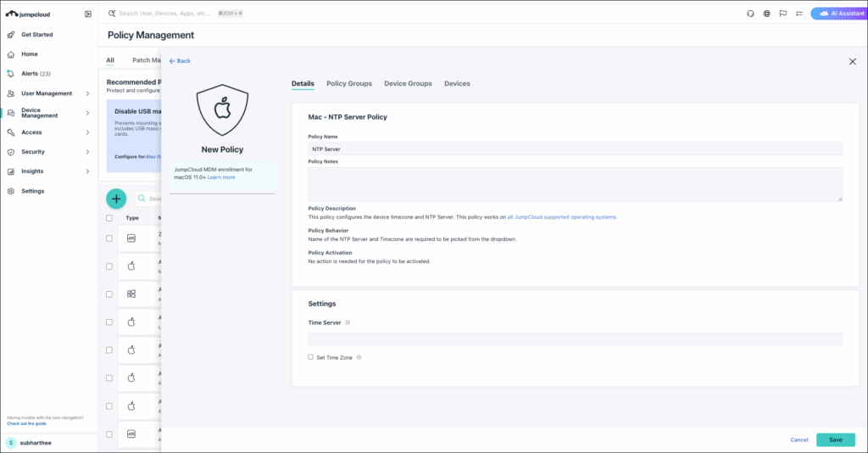Open the Device Groups tab
The image size is (868, 453).
coord(408,84)
